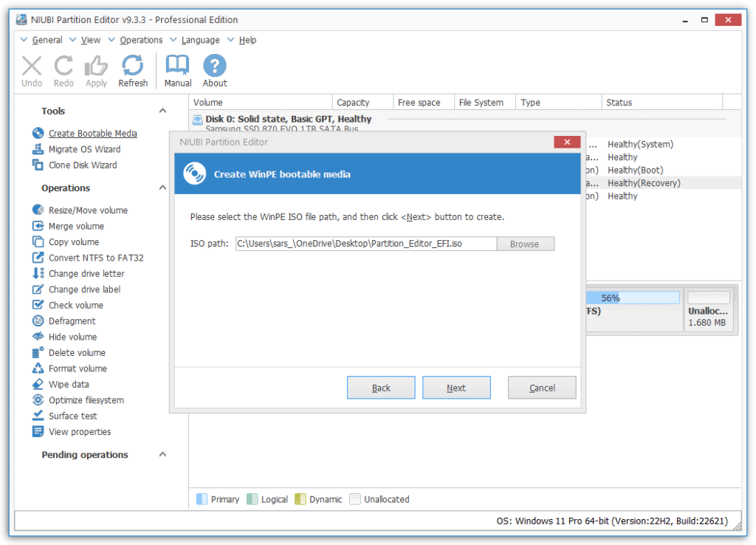Click the 56% partition usage bar
Viewport: 756px width, 545px height.
point(633,298)
